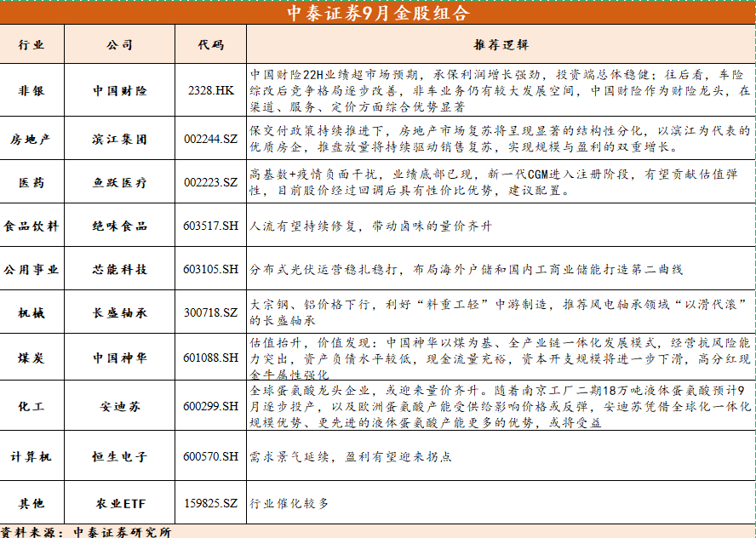The width and height of the screenshot is (756, 538).
Task: Select the 代码 column header
Action: click(x=210, y=45)
